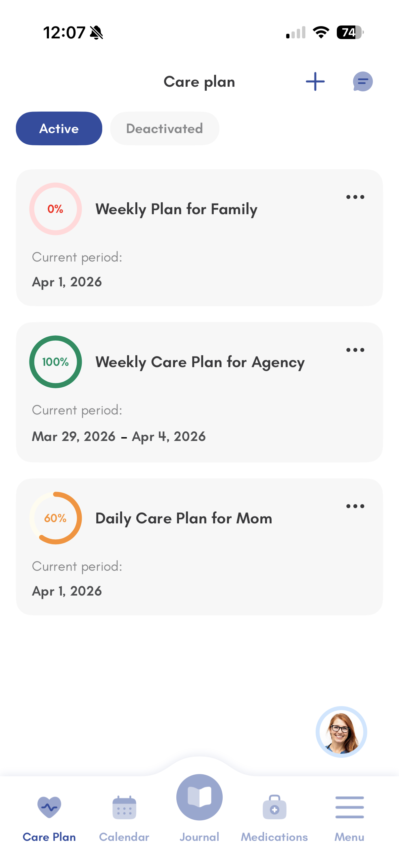Open the Daily Care Plan for Mom title
This screenshot has width=399, height=868.
184,518
